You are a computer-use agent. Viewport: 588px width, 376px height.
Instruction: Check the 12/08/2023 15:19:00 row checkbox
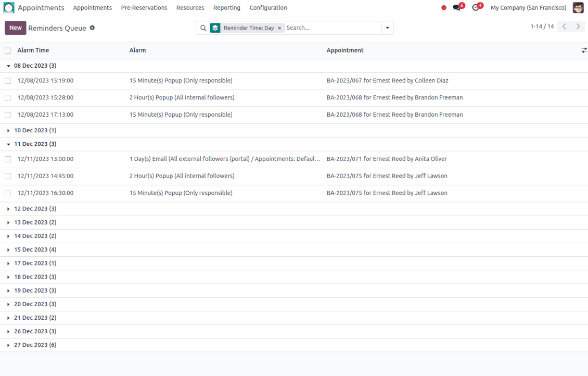[x=8, y=81]
